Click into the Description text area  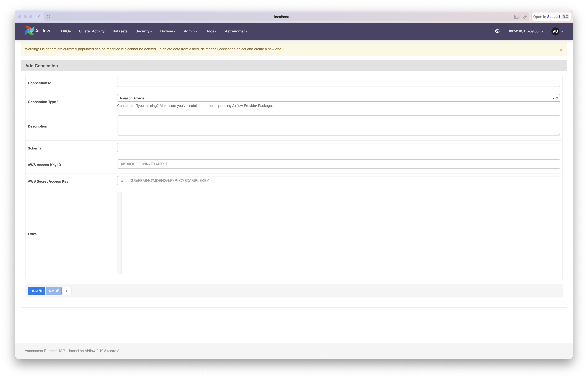338,125
